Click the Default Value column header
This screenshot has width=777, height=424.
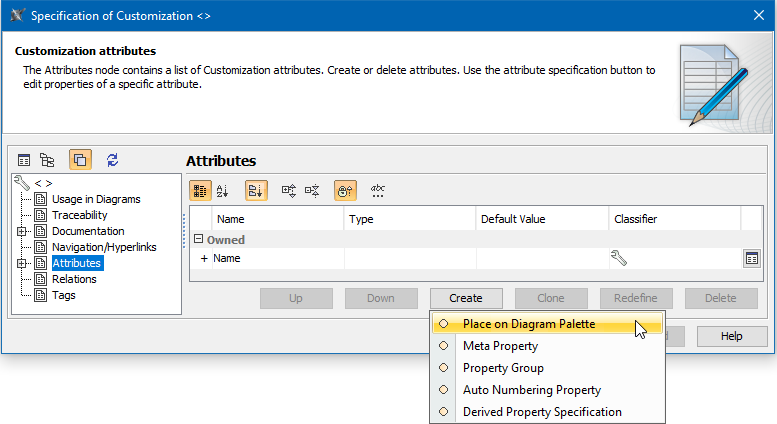coord(513,219)
